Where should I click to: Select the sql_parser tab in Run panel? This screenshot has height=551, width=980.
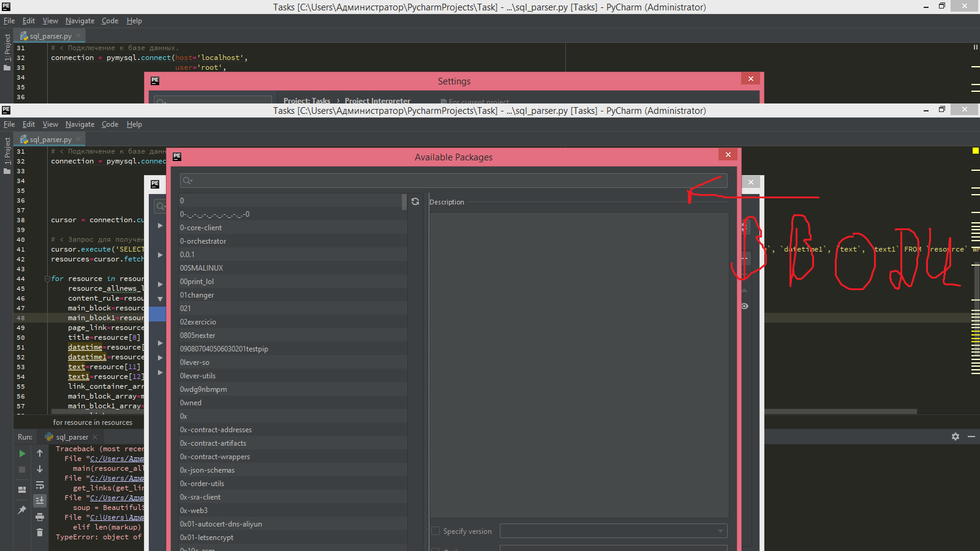(x=71, y=437)
